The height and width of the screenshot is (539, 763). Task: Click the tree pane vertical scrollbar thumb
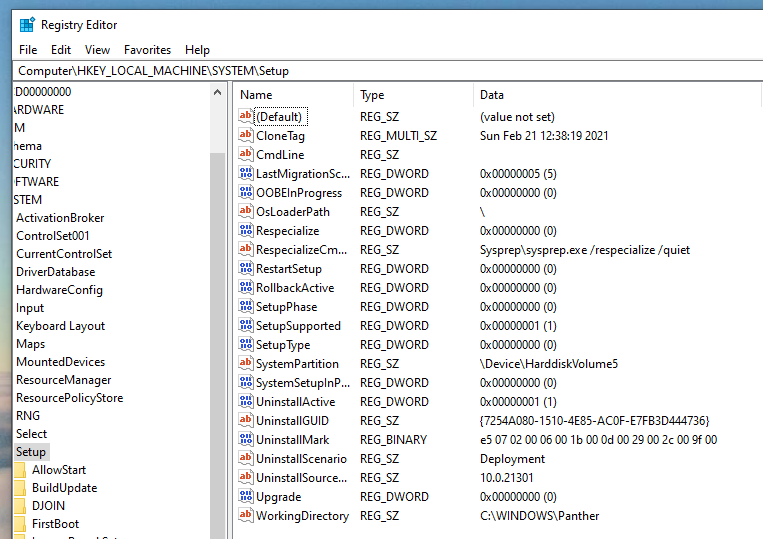point(218,345)
